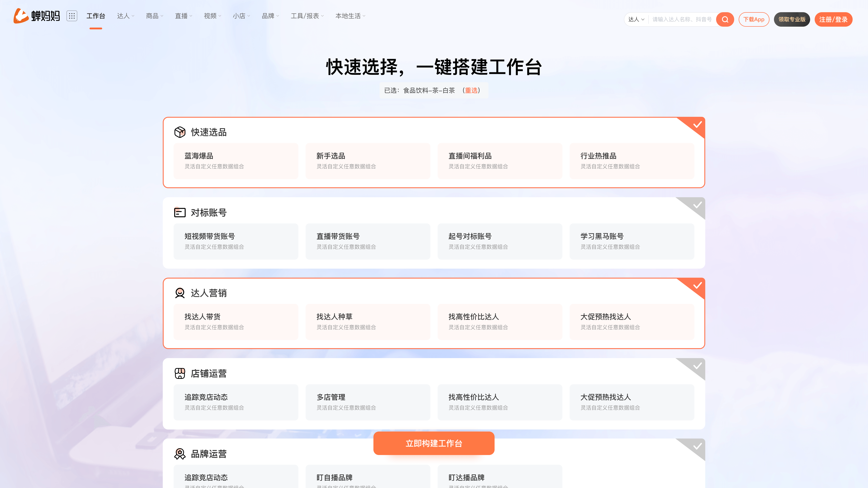Select the 找达人带货 card
The width and height of the screenshot is (868, 488).
[x=236, y=322]
